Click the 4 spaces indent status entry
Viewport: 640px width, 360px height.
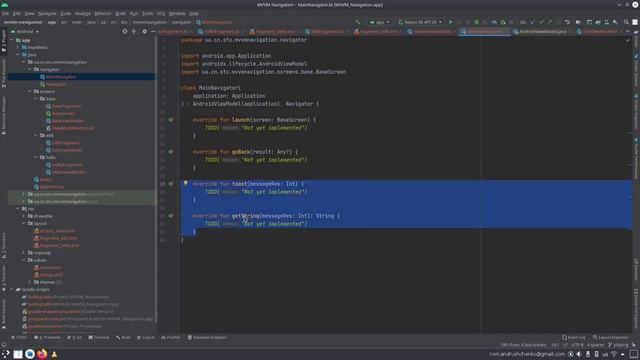coord(596,345)
